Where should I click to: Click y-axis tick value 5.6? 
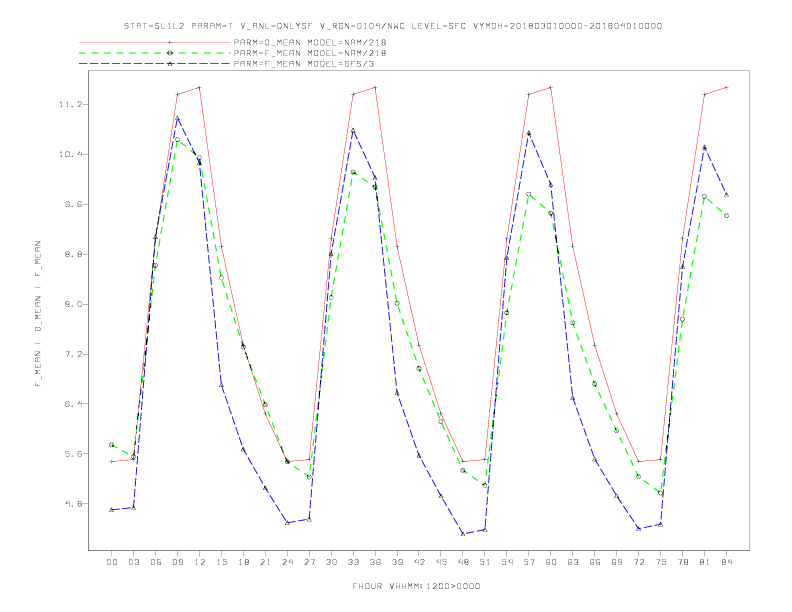73,454
